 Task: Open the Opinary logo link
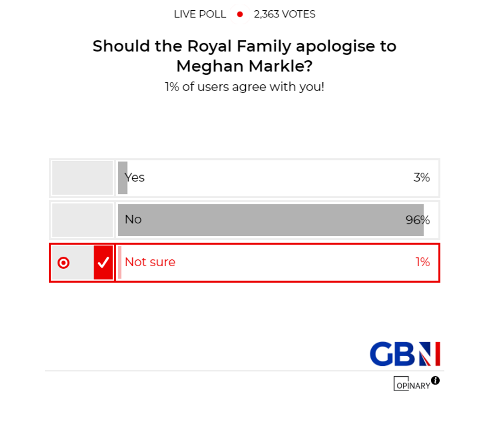click(412, 384)
